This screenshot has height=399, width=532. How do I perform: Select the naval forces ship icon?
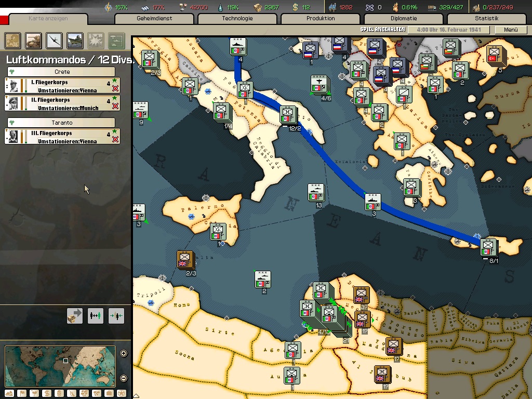[75, 40]
